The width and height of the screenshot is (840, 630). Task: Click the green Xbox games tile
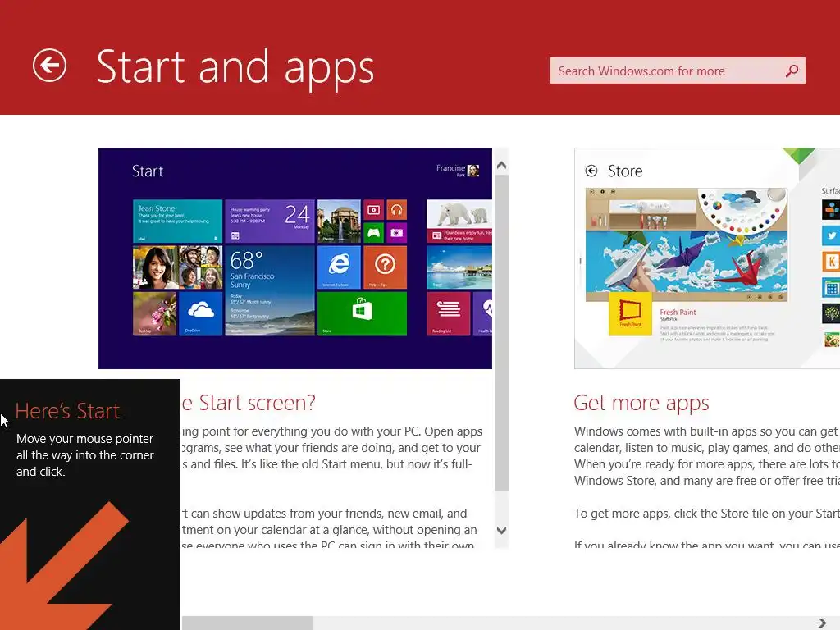coord(373,232)
